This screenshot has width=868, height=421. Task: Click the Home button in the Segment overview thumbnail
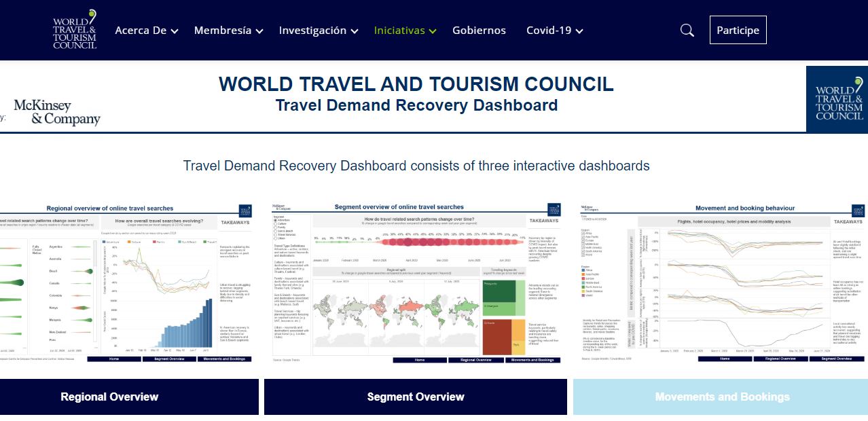419,360
